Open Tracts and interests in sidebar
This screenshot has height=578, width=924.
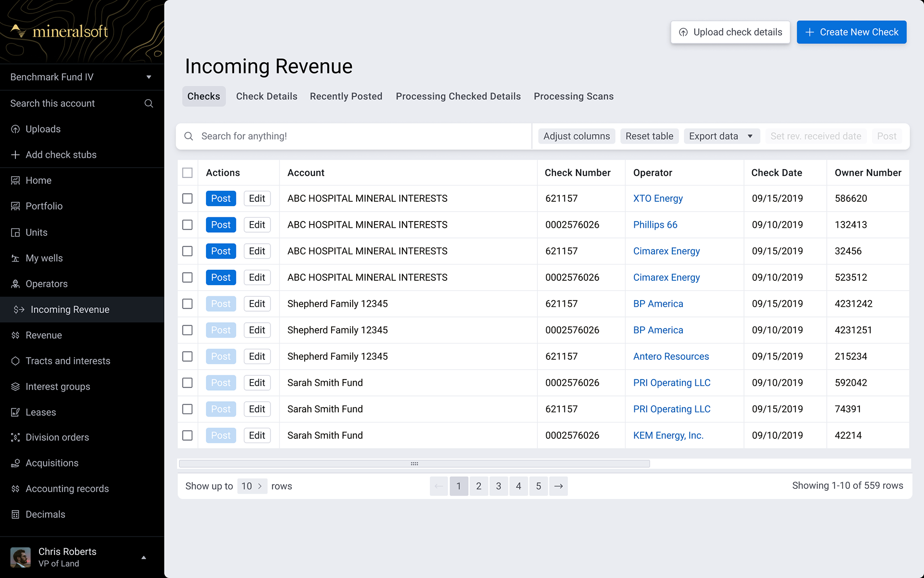coord(67,361)
